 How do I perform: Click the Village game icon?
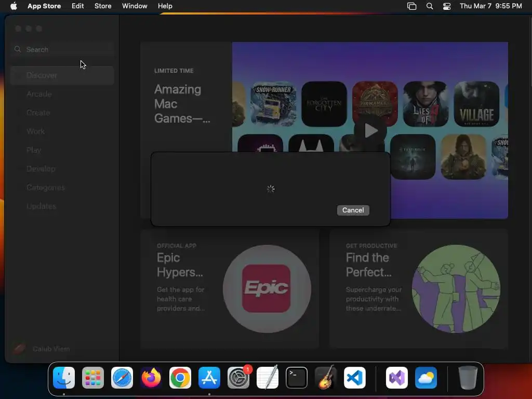(476, 104)
